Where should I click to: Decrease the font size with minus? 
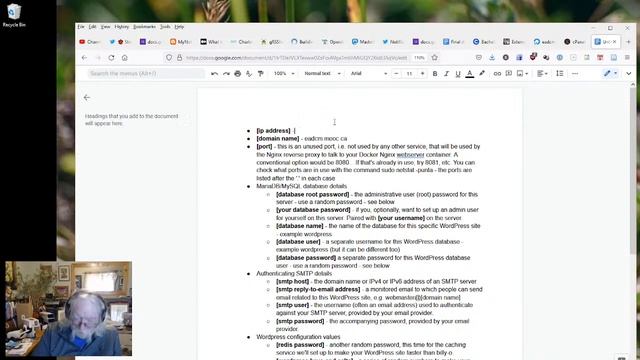(x=396, y=73)
